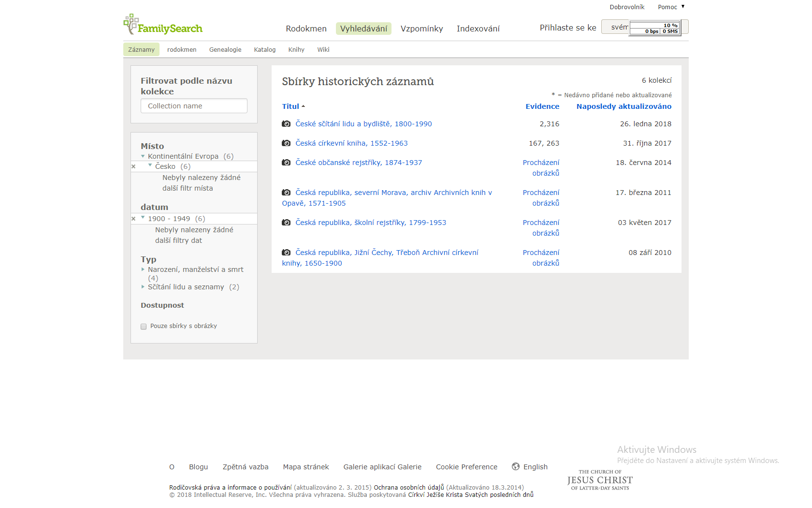
Task: Click camera icon beside Jižní Čechy collection
Action: 286,253
